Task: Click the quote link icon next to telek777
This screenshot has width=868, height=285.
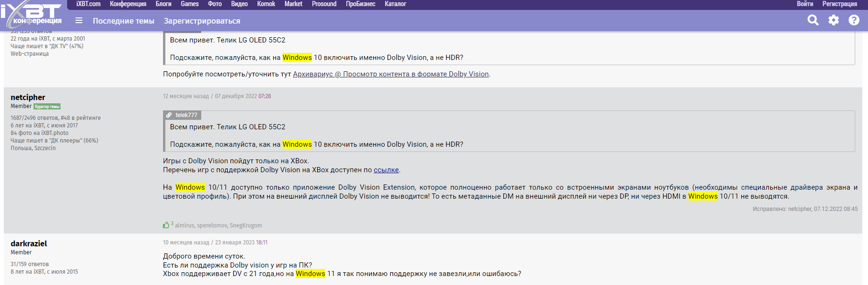Action: click(169, 115)
